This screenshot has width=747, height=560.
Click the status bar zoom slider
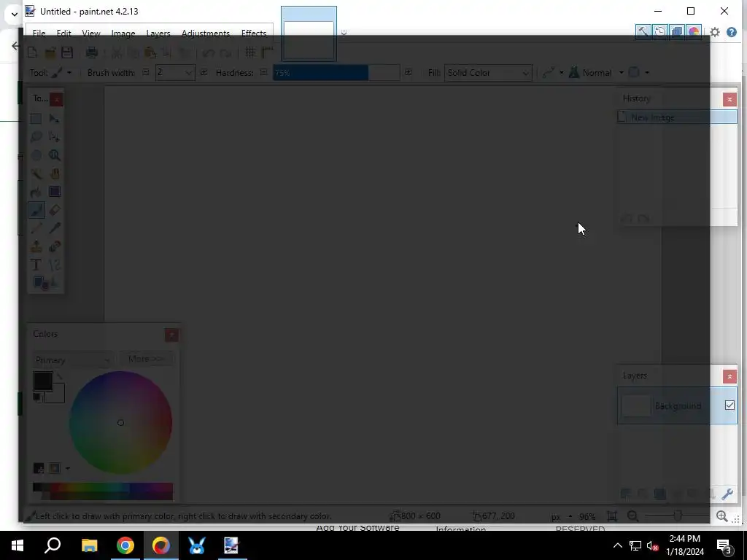click(677, 516)
